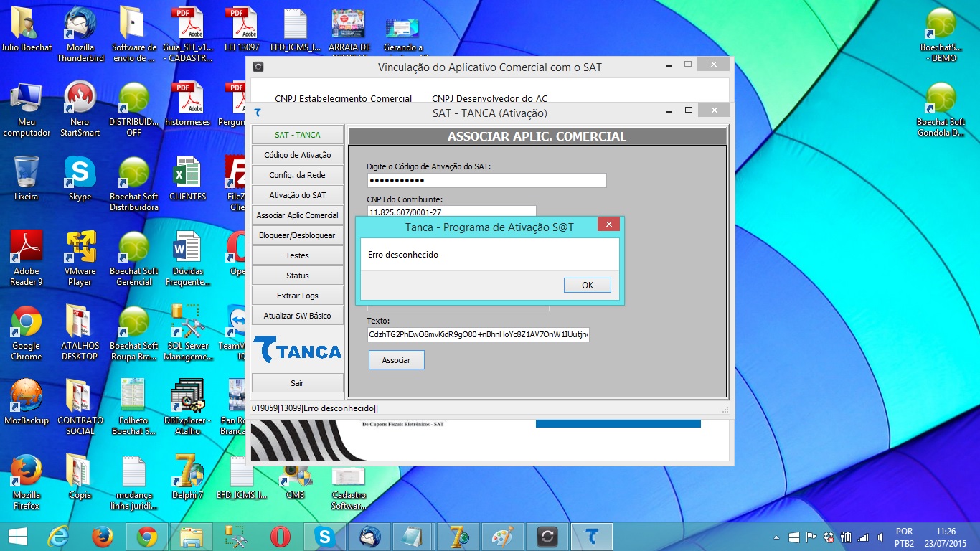This screenshot has height=551, width=980.
Task: Close the Tanca error dialog
Action: 608,225
